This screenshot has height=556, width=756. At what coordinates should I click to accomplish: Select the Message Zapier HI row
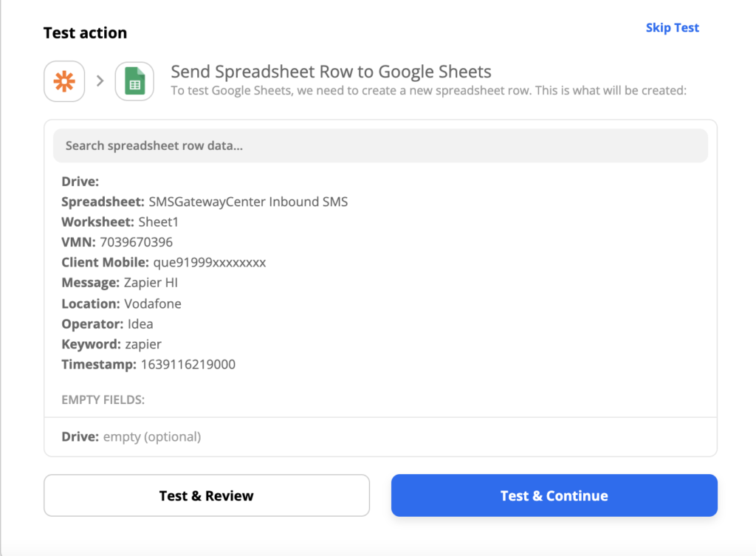(x=120, y=283)
